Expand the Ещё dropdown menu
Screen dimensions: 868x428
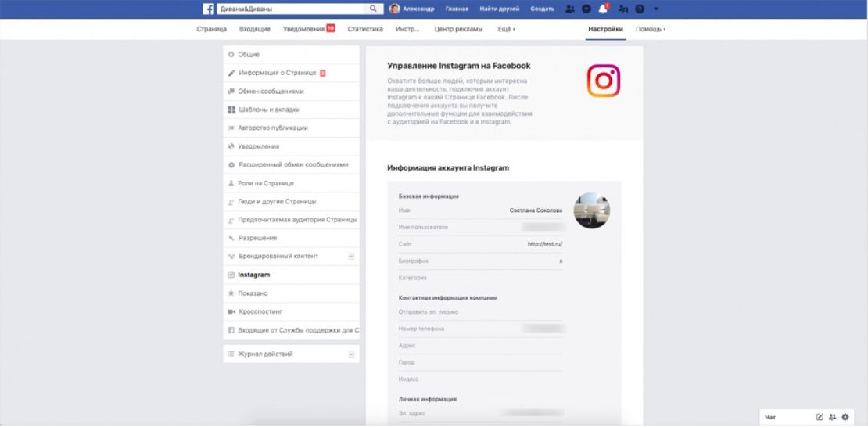(x=506, y=30)
